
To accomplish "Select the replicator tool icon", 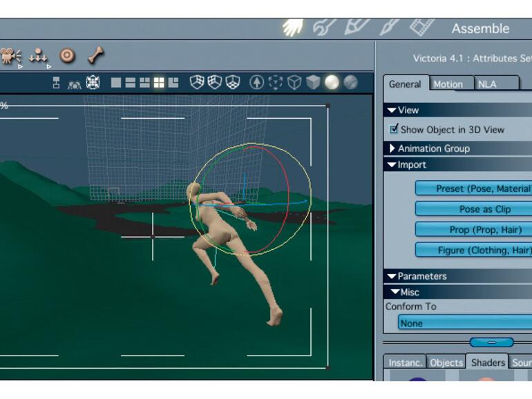I will tap(38, 56).
